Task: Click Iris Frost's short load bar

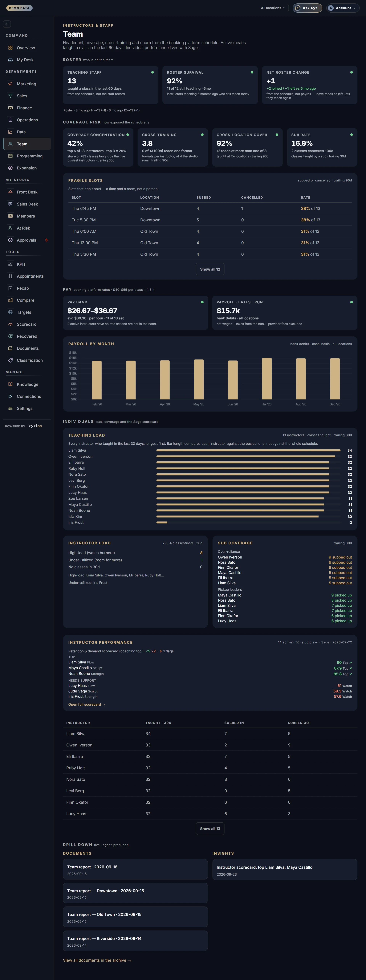Action: coord(162,522)
